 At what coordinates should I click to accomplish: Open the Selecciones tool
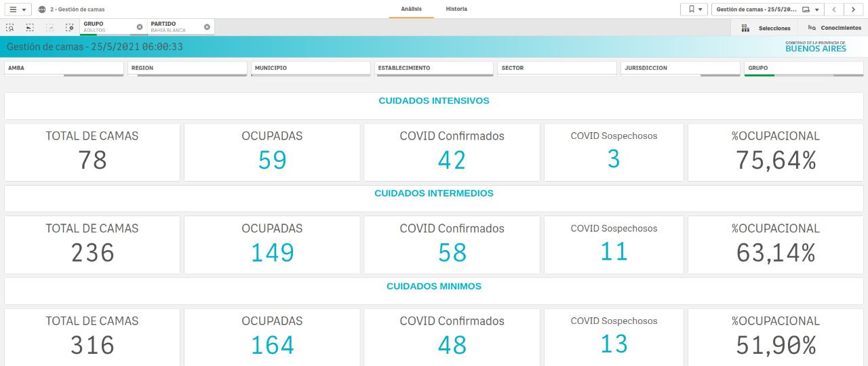766,28
